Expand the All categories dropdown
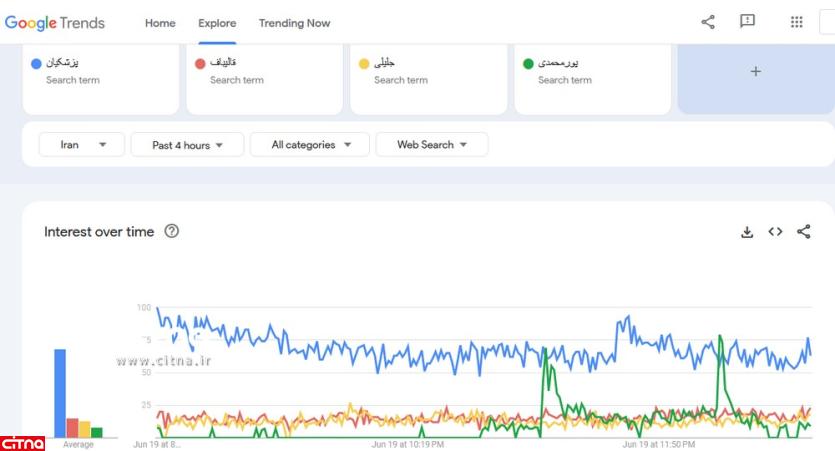The width and height of the screenshot is (835, 451). click(x=310, y=145)
